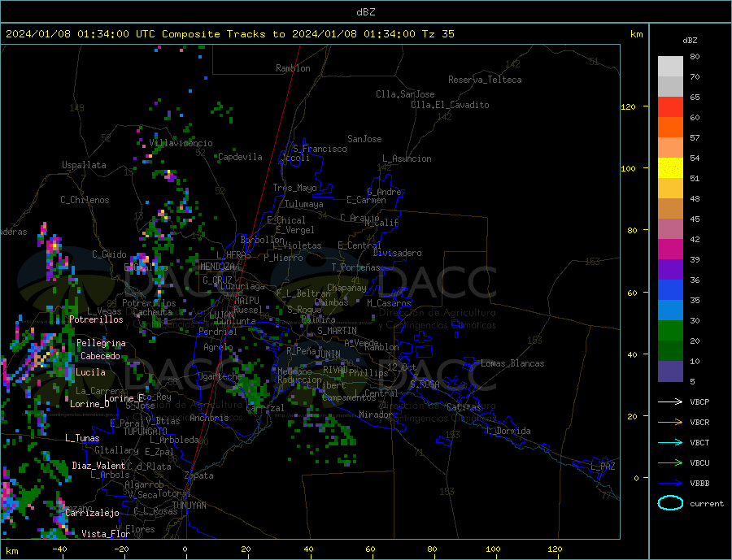Select the indigo 5-10 dBZ swatch

point(670,371)
